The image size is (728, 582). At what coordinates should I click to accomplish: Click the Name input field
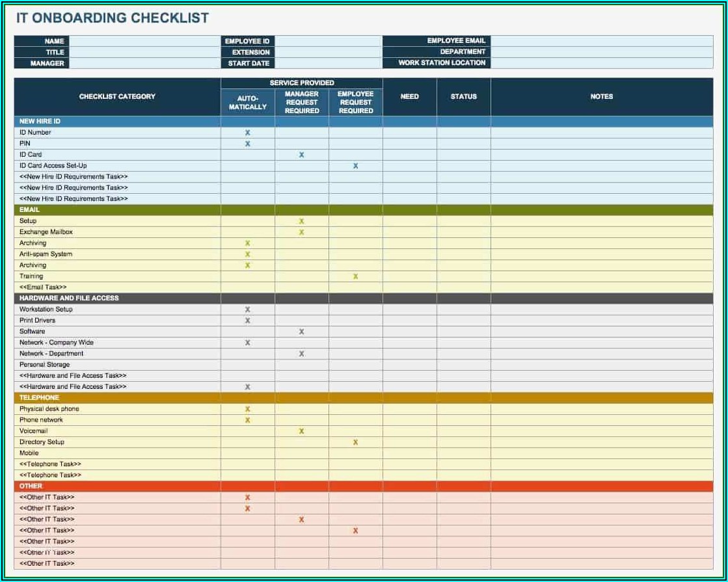point(144,41)
